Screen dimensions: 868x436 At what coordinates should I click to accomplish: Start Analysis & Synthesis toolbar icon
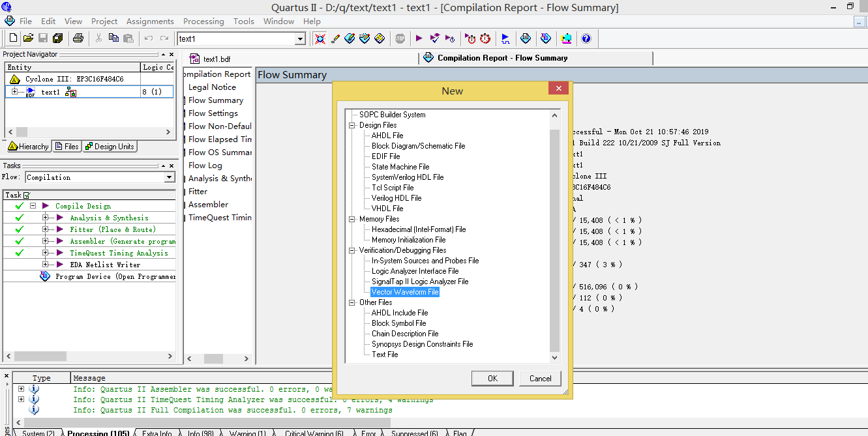(x=435, y=38)
